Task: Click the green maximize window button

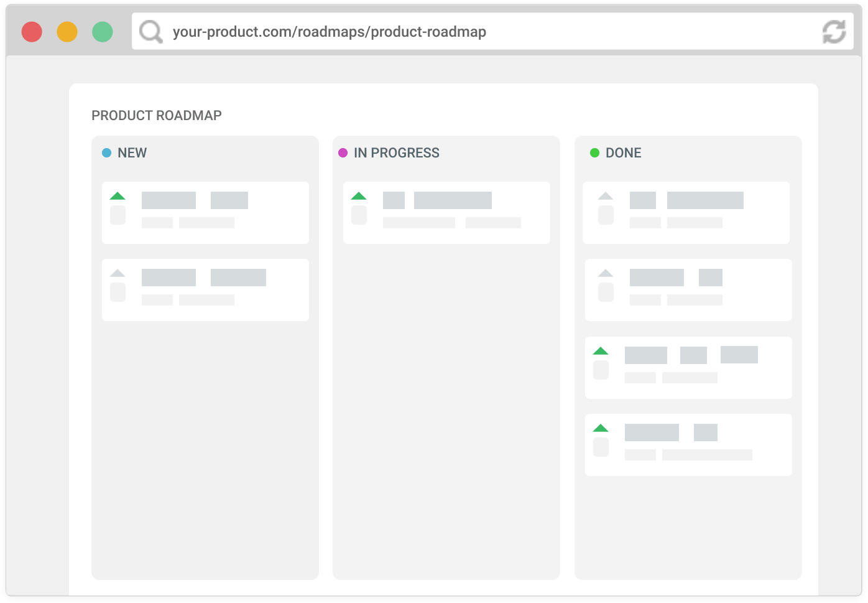Action: coord(103,32)
